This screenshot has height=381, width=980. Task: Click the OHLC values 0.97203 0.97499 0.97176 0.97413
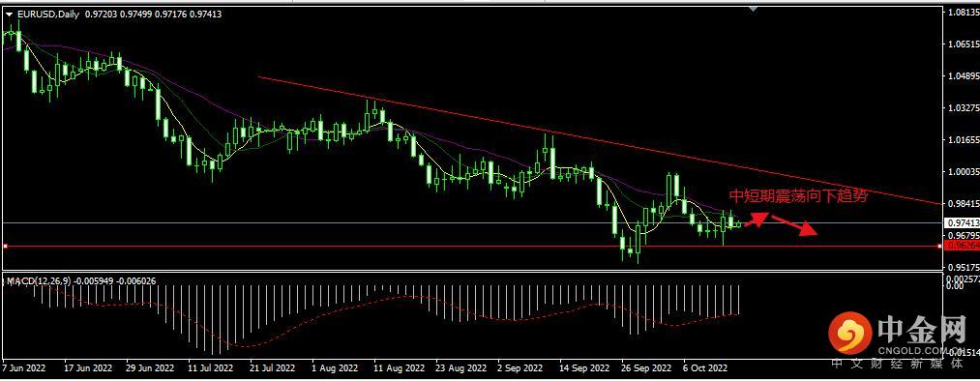coord(153,15)
